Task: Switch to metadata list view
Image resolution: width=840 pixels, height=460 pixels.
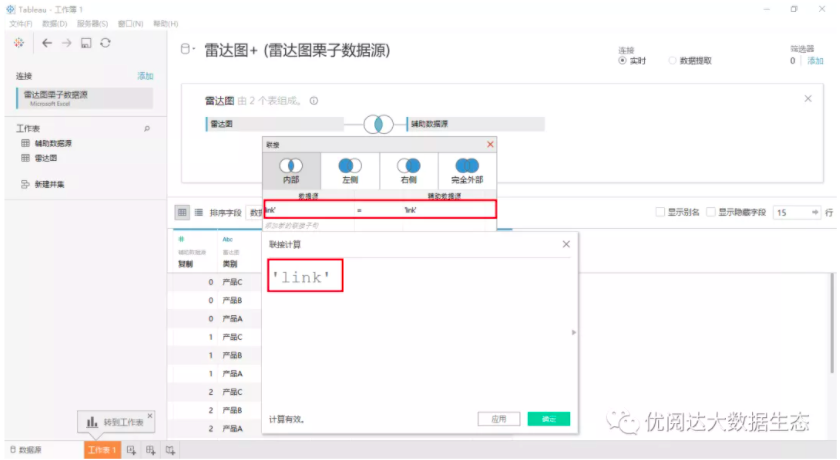Action: (199, 213)
